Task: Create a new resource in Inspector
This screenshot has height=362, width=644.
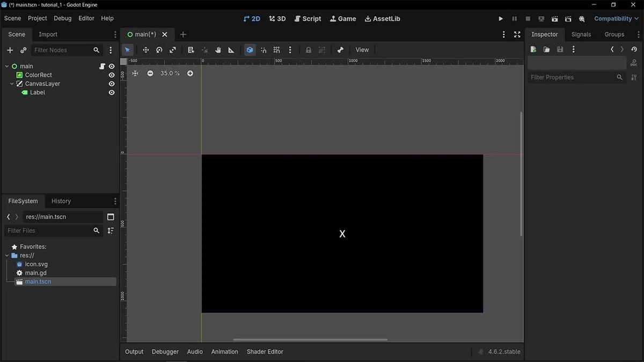Action: pos(533,49)
